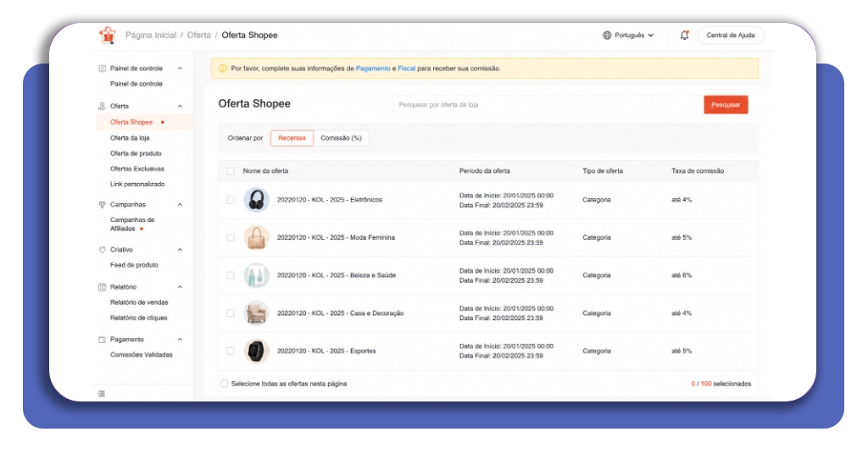Check the Esportes offer checkbox
This screenshot has width=868, height=454.
(231, 351)
